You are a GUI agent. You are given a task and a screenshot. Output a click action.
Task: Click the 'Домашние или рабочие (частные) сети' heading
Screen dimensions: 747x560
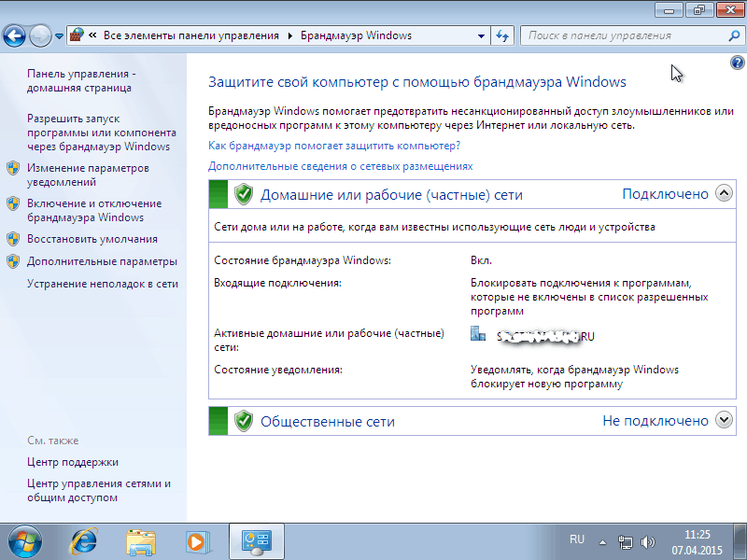click(x=391, y=195)
